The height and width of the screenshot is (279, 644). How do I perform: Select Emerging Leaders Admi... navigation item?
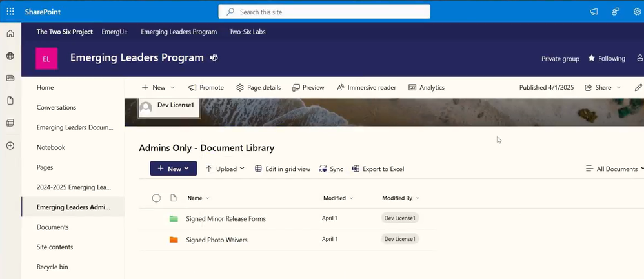(74, 207)
